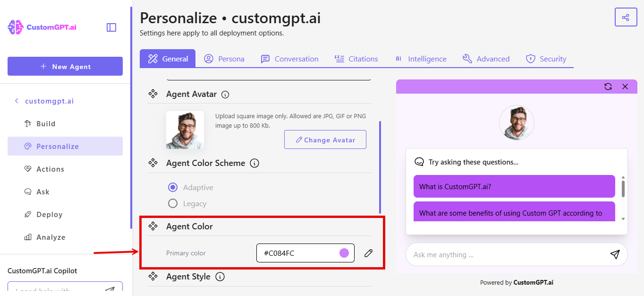This screenshot has width=644, height=296.
Task: Click the send icon in Copilot input
Action: 110,290
